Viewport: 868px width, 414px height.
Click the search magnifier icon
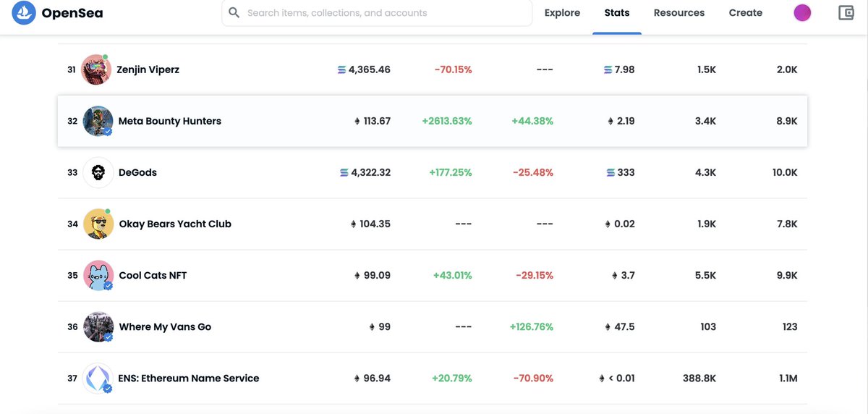[234, 13]
